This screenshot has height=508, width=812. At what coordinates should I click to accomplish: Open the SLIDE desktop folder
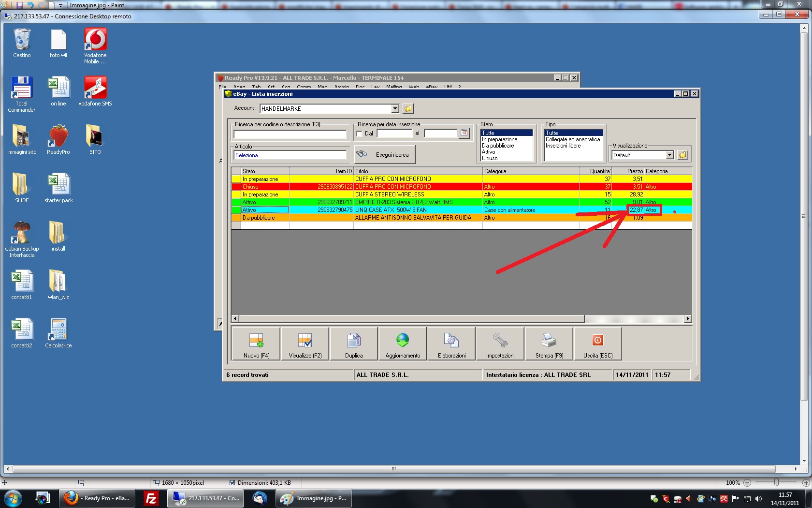coord(22,188)
